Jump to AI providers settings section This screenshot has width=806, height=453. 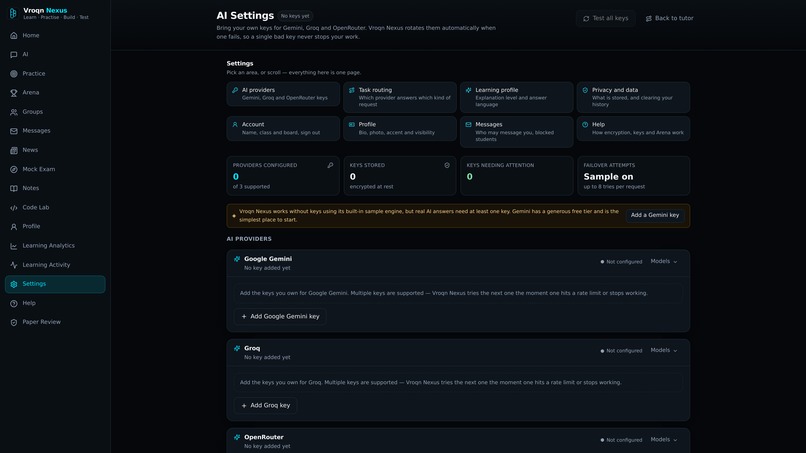(x=283, y=94)
